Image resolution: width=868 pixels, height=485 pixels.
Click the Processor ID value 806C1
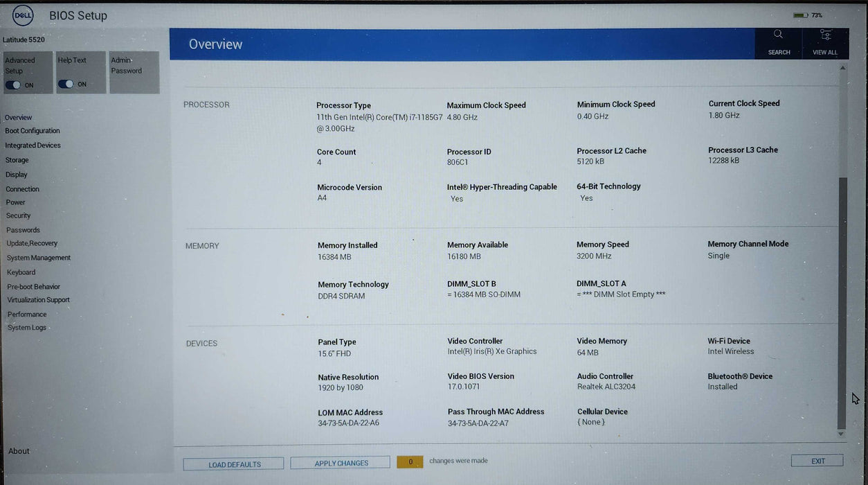click(458, 162)
